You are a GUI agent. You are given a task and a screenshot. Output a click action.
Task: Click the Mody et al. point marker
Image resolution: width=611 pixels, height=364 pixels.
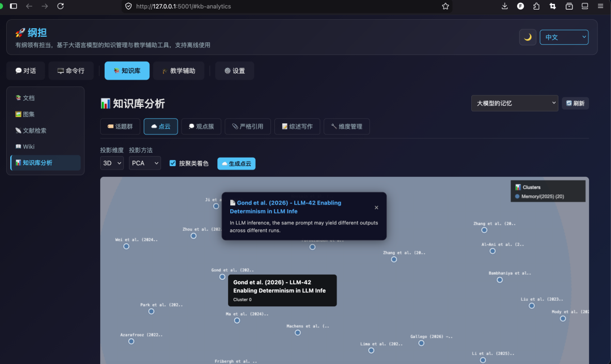(x=563, y=318)
